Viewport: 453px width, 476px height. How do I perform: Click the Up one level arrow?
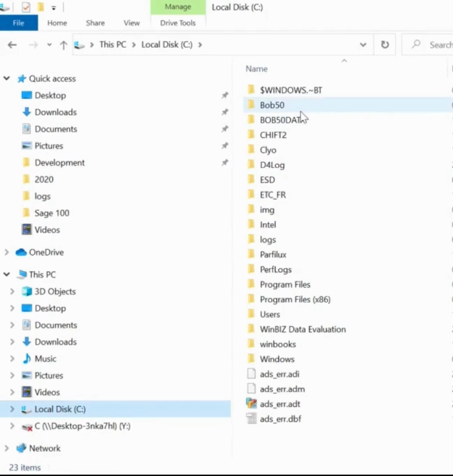coord(63,45)
